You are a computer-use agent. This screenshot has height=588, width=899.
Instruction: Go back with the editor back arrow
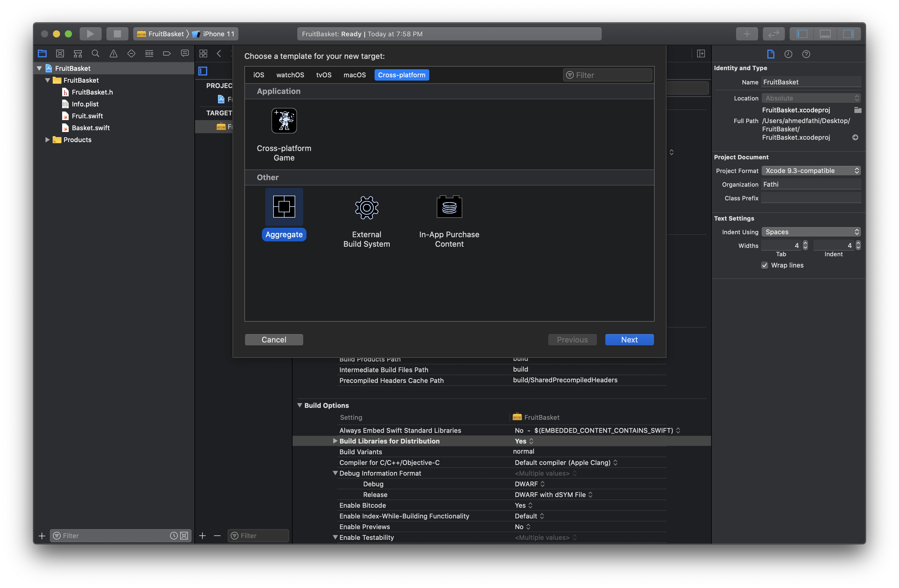tap(219, 54)
